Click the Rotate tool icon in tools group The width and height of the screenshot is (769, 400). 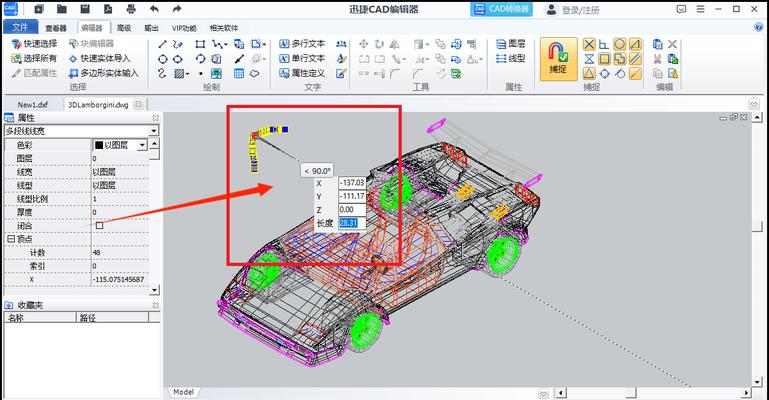[379, 44]
